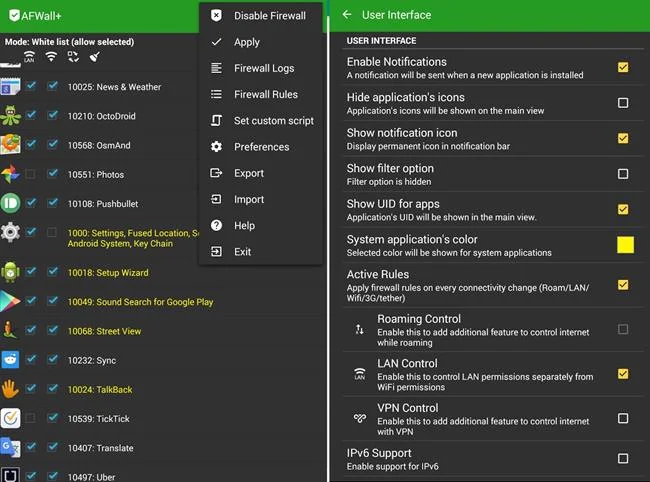Click the Sound Search Google Play icon
The image size is (650, 482).
[10, 301]
